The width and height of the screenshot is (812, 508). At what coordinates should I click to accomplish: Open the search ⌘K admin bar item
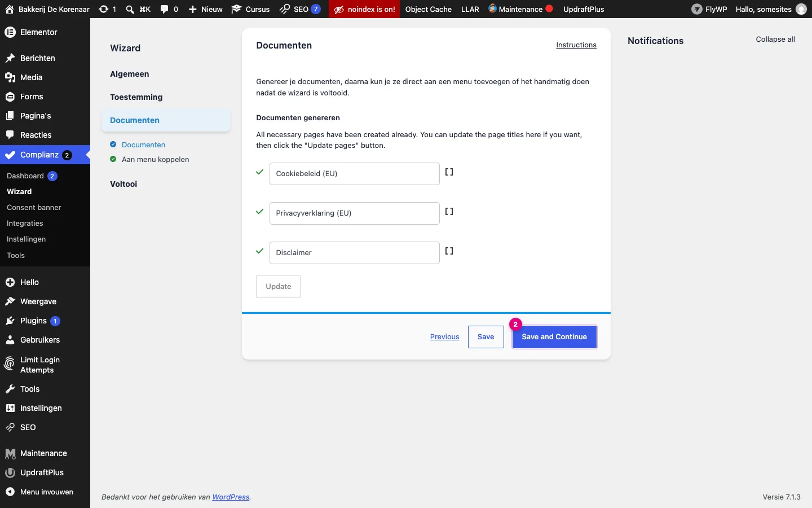(x=138, y=9)
